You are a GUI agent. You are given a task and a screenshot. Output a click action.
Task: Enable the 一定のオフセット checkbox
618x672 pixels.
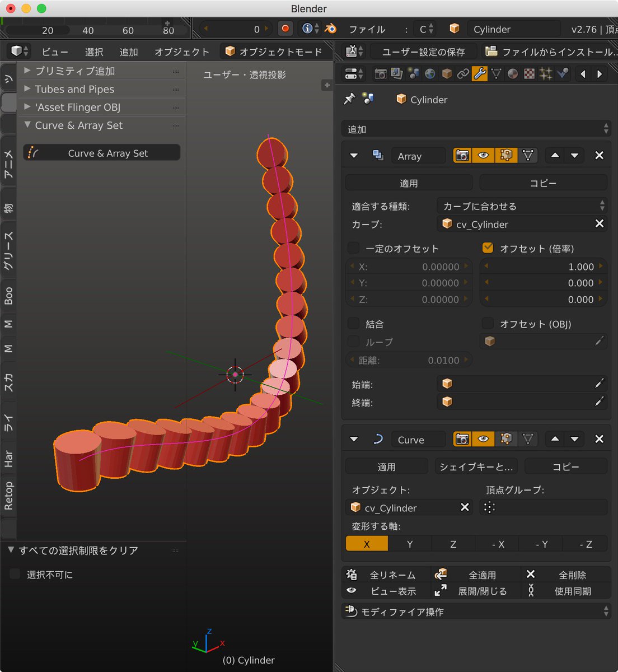pyautogui.click(x=354, y=248)
